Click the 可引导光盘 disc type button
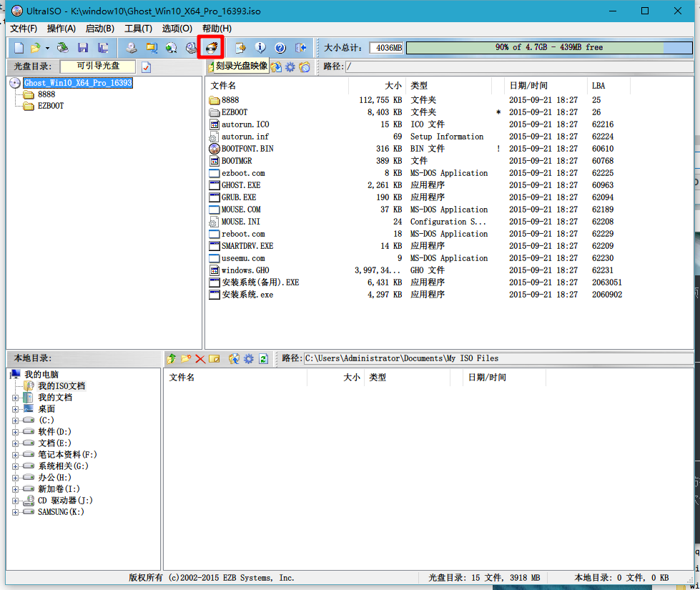The height and width of the screenshot is (590, 700). (98, 66)
